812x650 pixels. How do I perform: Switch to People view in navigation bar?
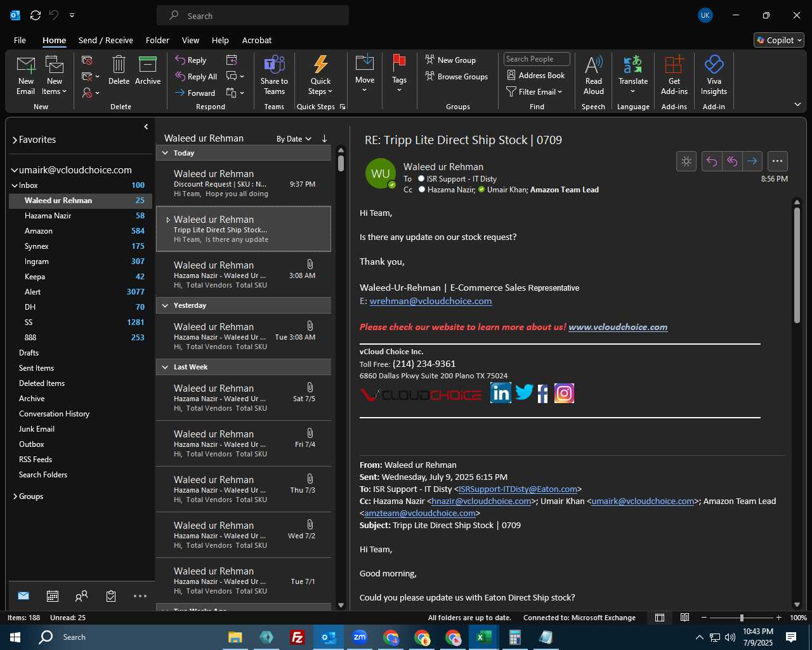click(x=81, y=596)
